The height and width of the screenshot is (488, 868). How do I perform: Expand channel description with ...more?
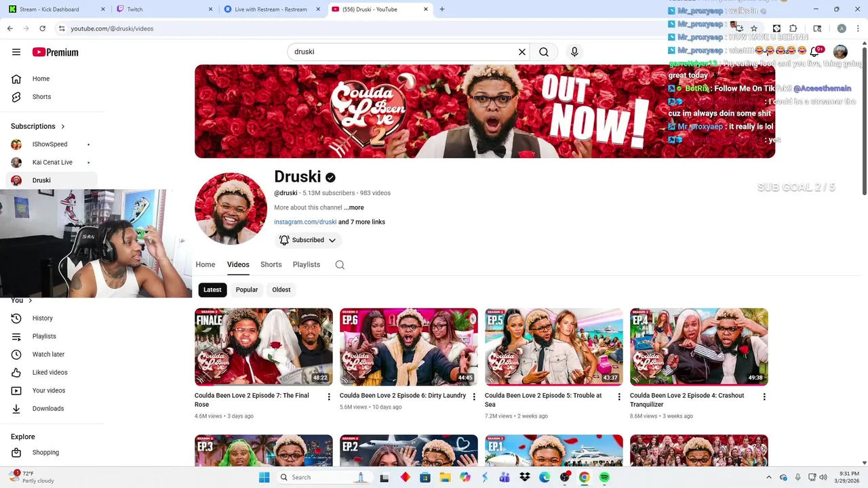click(x=354, y=207)
